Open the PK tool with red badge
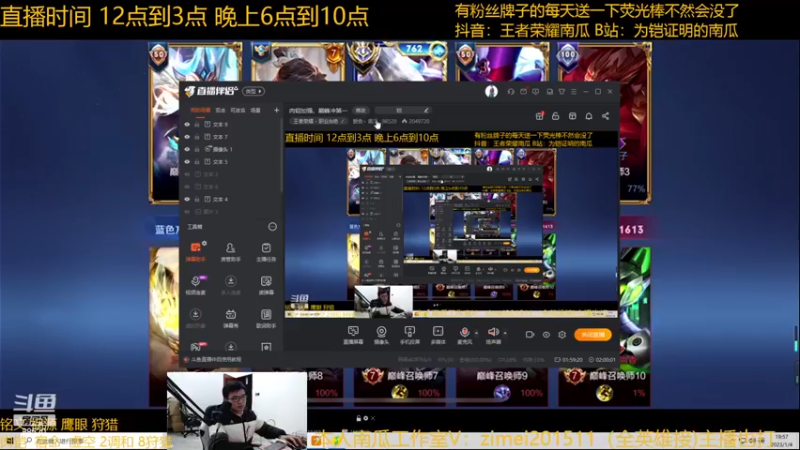Viewport: 800px width, 450px height. click(197, 346)
